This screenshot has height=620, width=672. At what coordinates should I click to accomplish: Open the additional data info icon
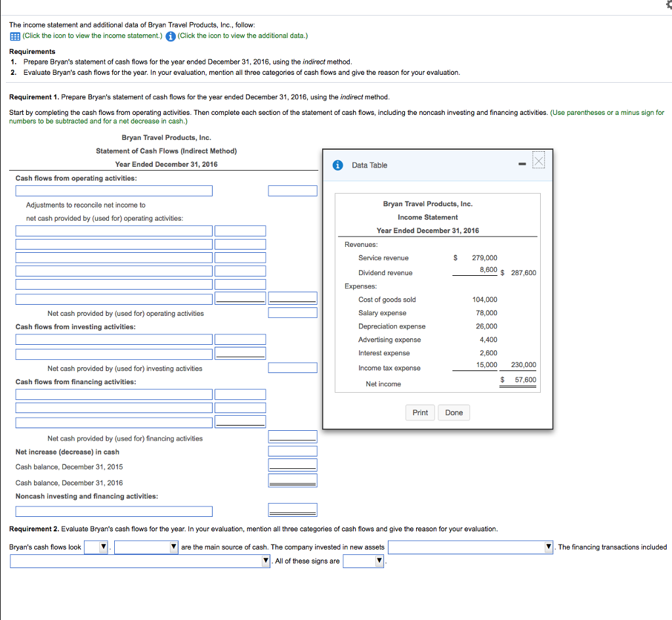(x=171, y=36)
